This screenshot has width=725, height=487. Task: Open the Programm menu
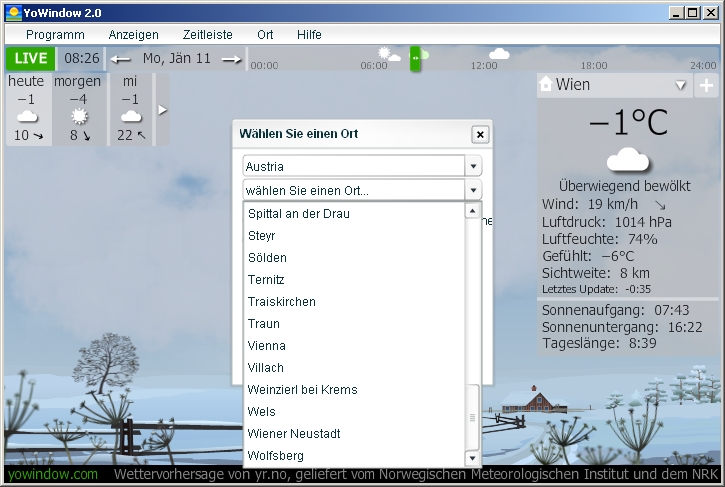tap(55, 34)
